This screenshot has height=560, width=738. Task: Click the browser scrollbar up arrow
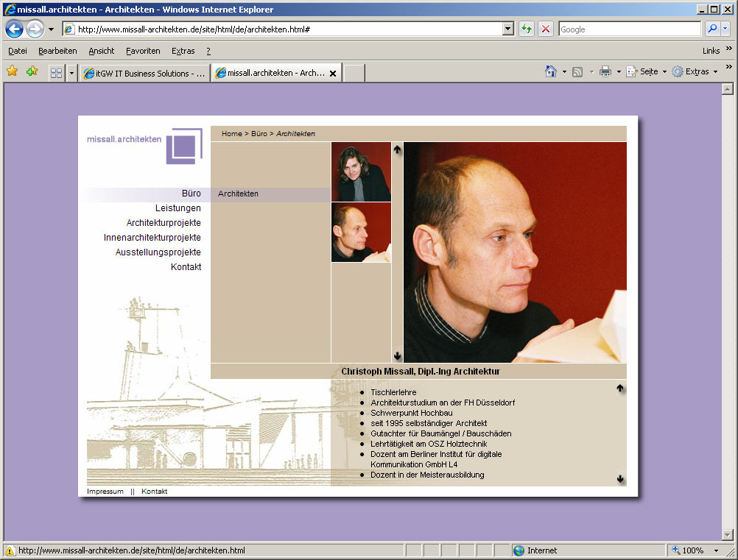[x=727, y=88]
